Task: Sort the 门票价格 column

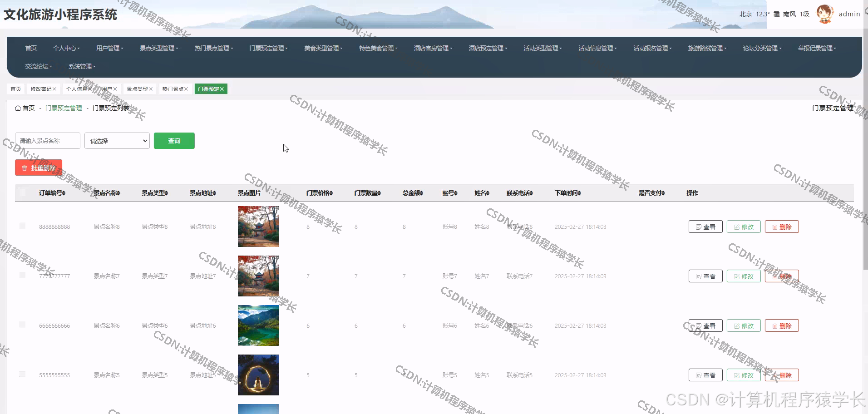Action: (331, 193)
